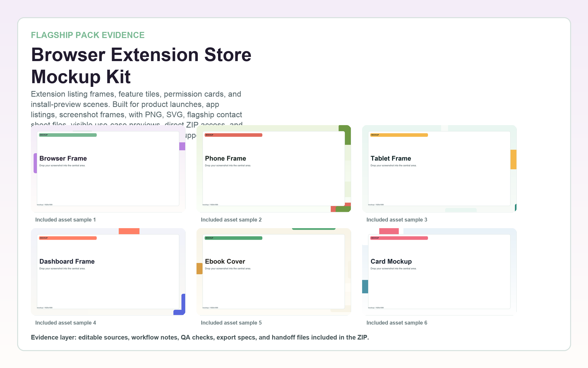
Task: Click the 'Tablet Frame' card title text
Action: [x=391, y=158]
